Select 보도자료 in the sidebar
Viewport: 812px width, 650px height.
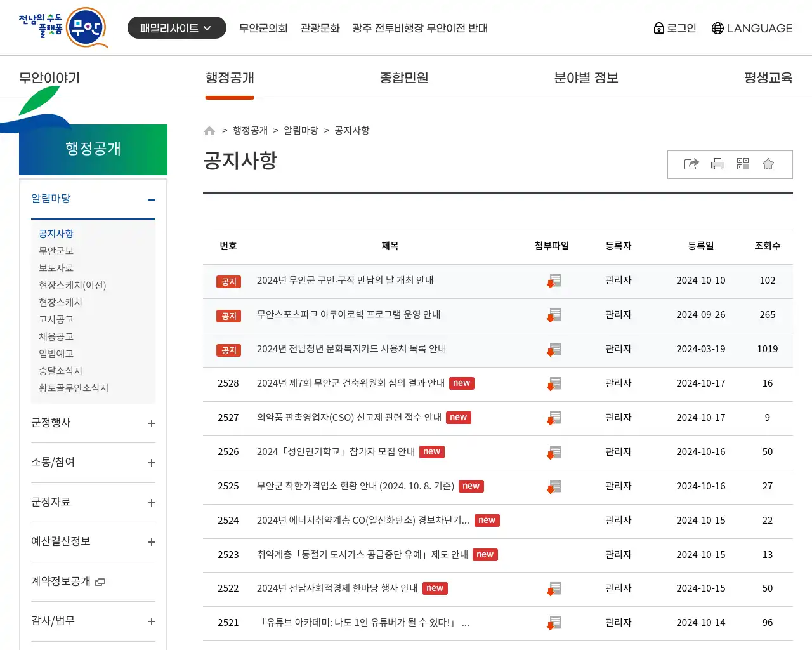click(56, 268)
